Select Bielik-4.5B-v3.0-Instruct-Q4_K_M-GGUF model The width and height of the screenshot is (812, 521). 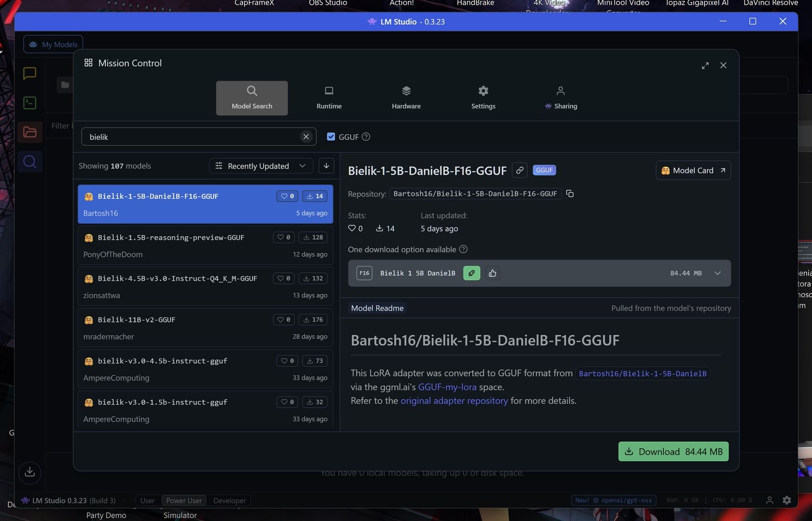[206, 286]
